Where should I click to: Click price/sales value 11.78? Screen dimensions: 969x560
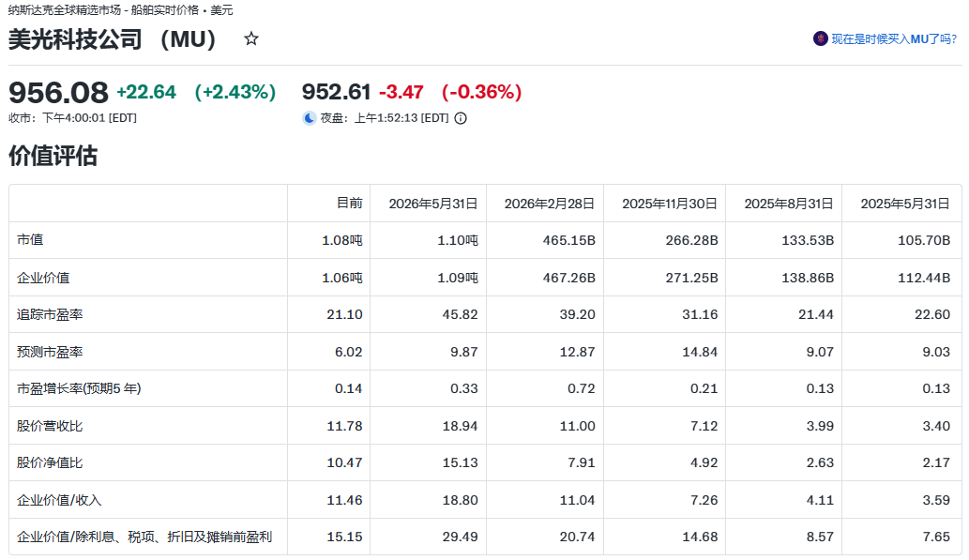coord(345,426)
